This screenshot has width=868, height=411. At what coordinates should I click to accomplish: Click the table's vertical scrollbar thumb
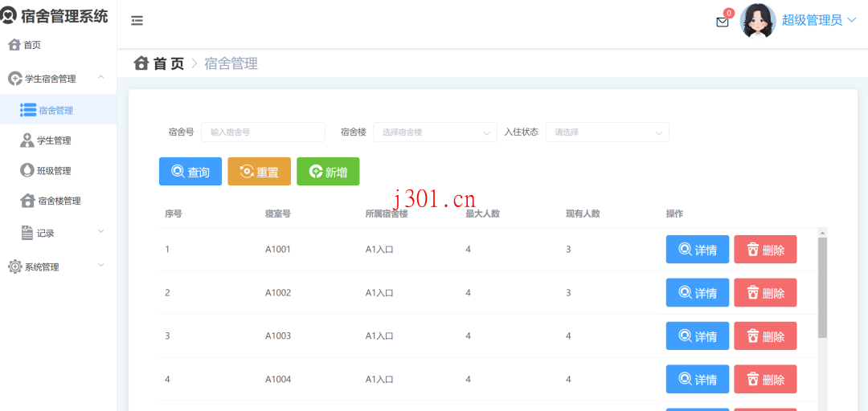tap(822, 287)
